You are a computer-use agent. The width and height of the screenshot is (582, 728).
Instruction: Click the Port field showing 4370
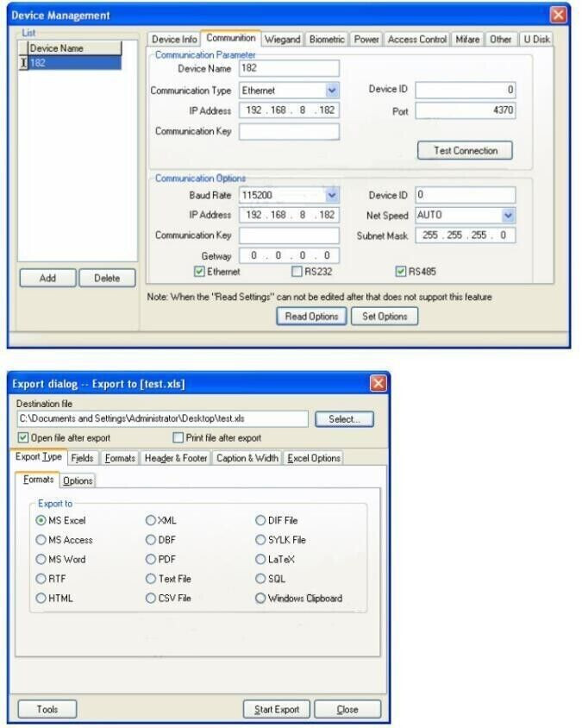point(465,110)
